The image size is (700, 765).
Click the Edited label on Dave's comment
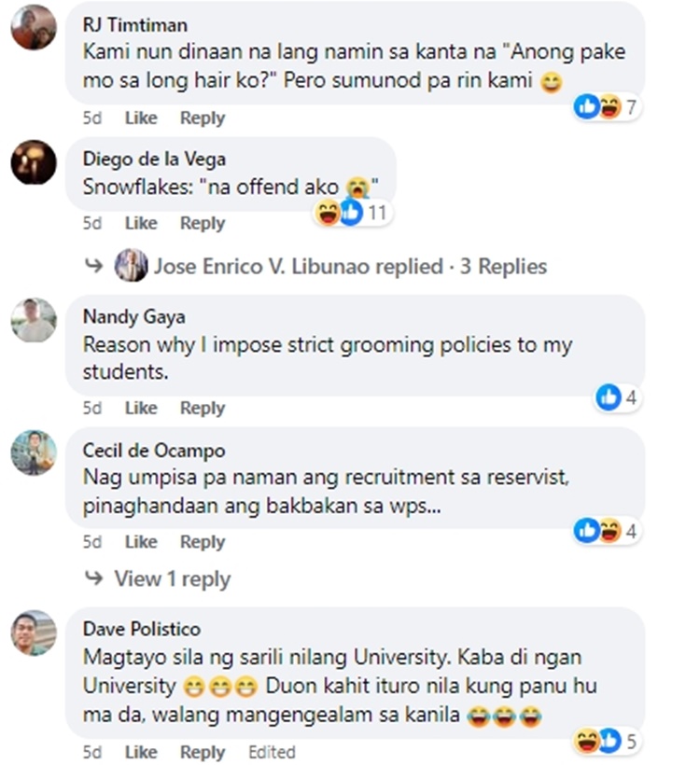pyautogui.click(x=272, y=752)
